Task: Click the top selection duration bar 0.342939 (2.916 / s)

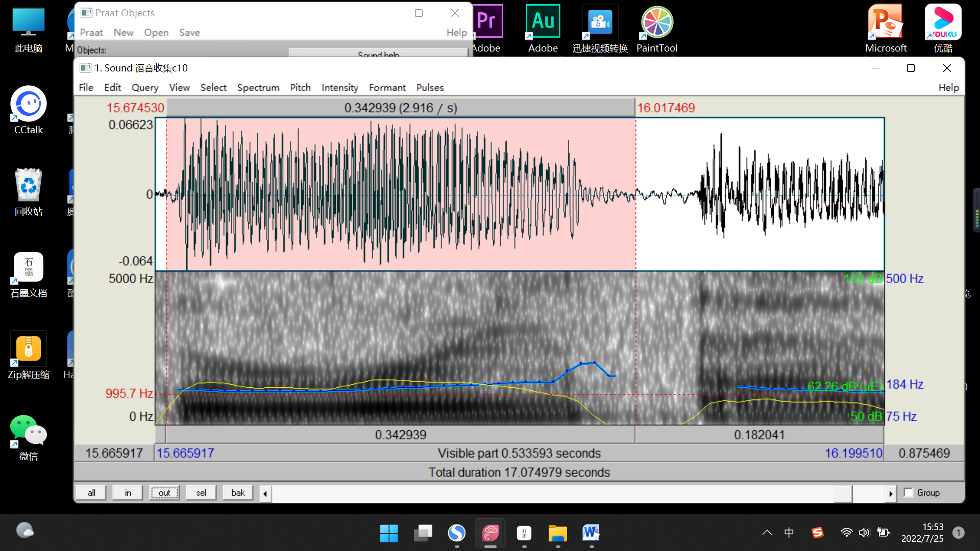Action: 401,108
